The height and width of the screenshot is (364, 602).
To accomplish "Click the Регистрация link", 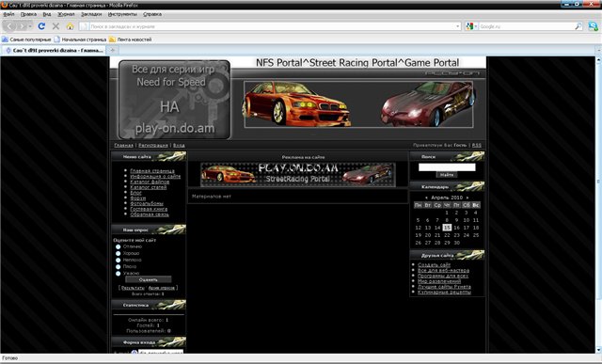I will (153, 145).
